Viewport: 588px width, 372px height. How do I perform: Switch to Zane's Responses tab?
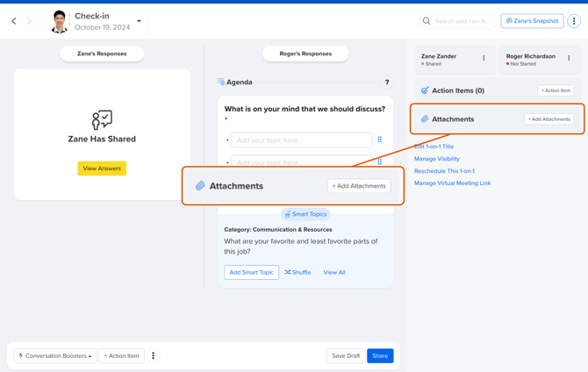(x=102, y=54)
